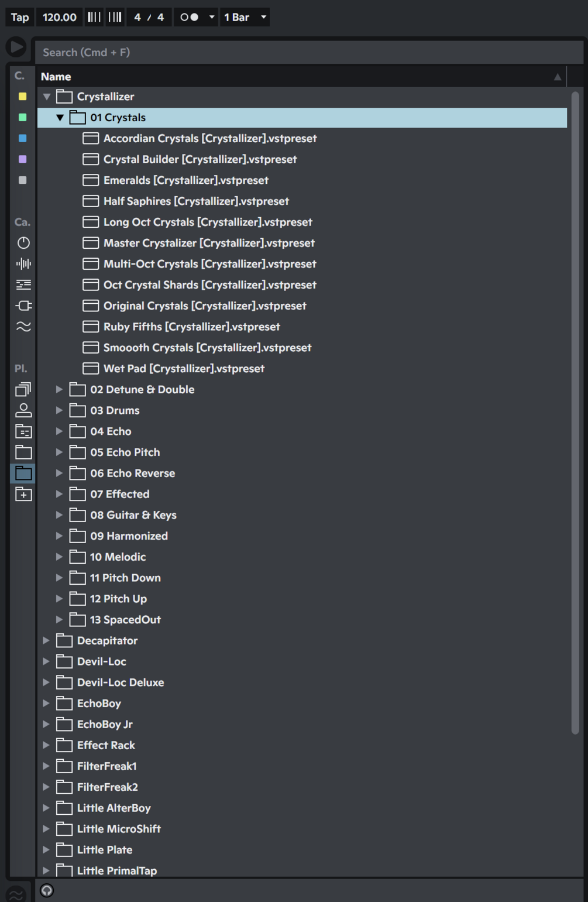588x902 pixels.
Task: Click the Wet Pad preset icon
Action: tap(91, 369)
